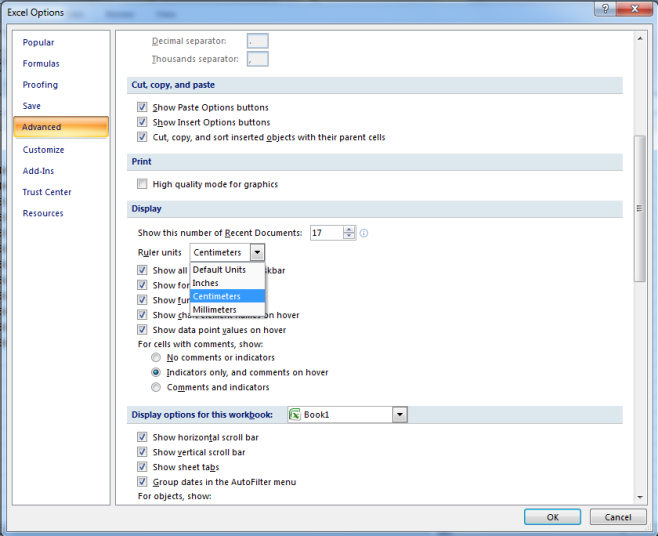The width and height of the screenshot is (658, 536).
Task: Click the Decimal separator input field
Action: [x=257, y=41]
